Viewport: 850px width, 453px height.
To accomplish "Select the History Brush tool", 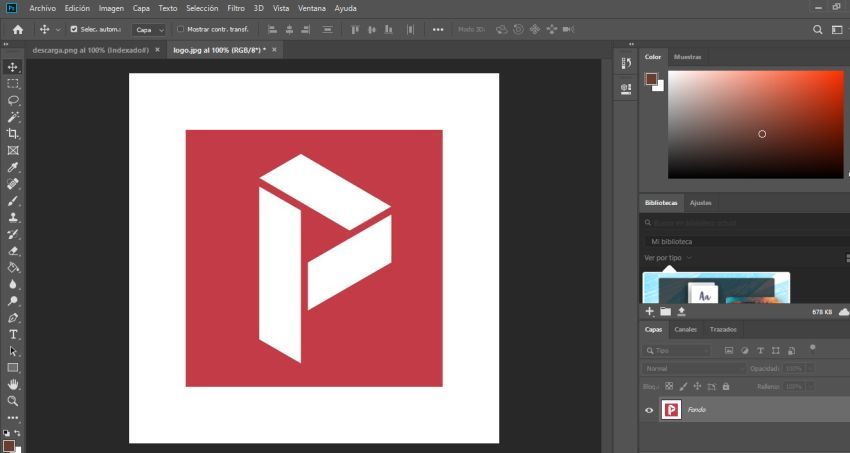I will point(13,234).
